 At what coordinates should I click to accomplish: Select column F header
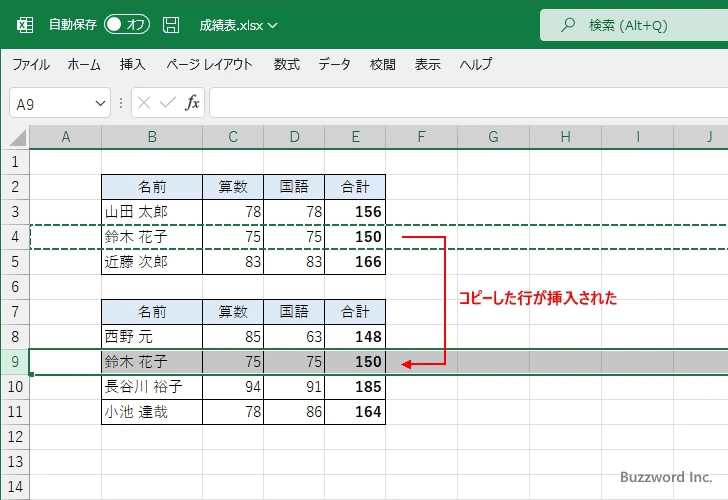pos(421,137)
